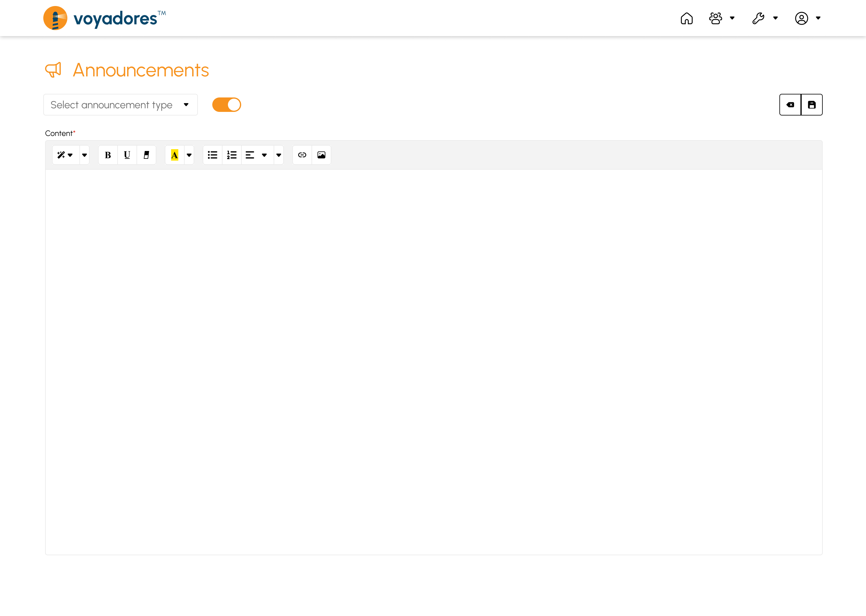Expand the dropdown after the style wand
The height and width of the screenshot is (616, 866).
click(x=84, y=155)
